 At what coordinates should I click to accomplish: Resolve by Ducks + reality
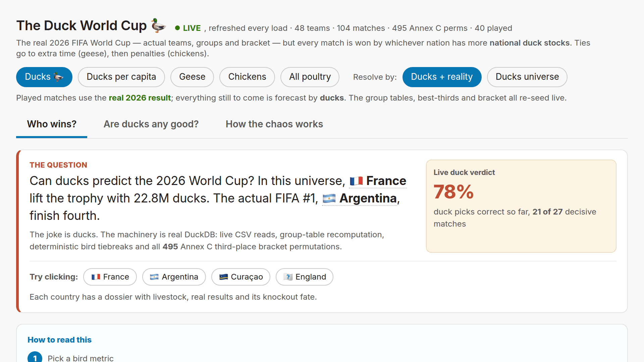click(442, 77)
